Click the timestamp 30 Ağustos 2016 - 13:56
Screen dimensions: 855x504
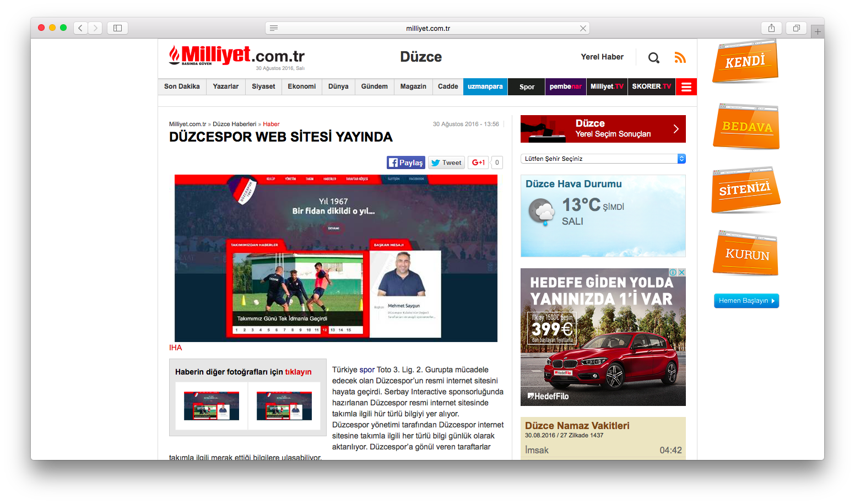coord(466,124)
